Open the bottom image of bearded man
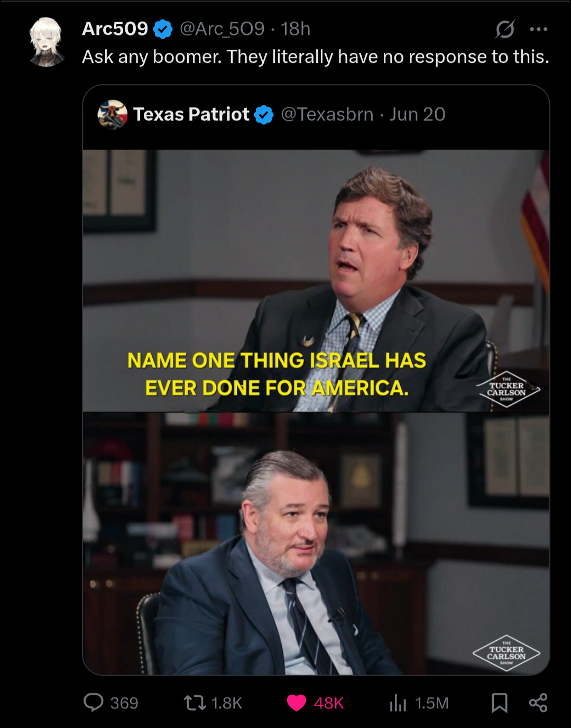Viewport: 571px width, 728px height. [x=316, y=544]
